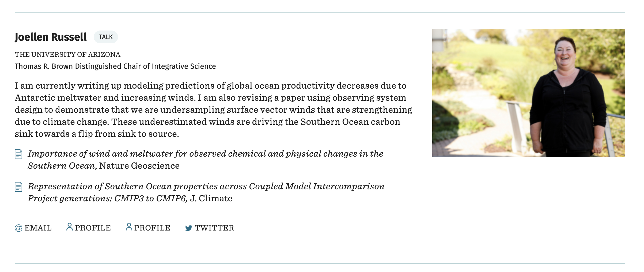Screen dimensions: 644x272
Task: Click the first profile person icon
Action: point(70,227)
